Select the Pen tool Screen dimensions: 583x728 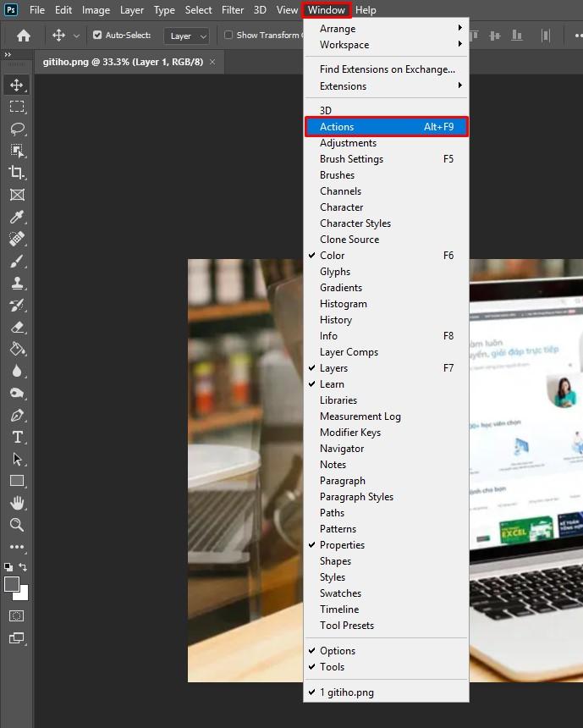(x=17, y=415)
